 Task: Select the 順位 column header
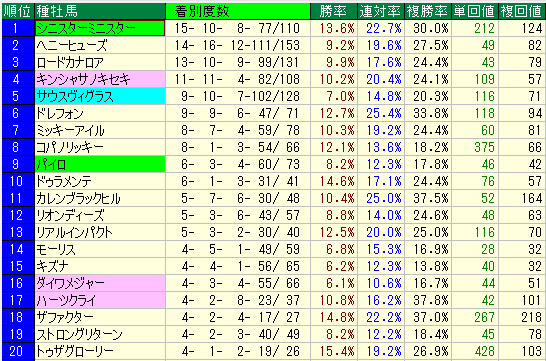click(x=18, y=11)
